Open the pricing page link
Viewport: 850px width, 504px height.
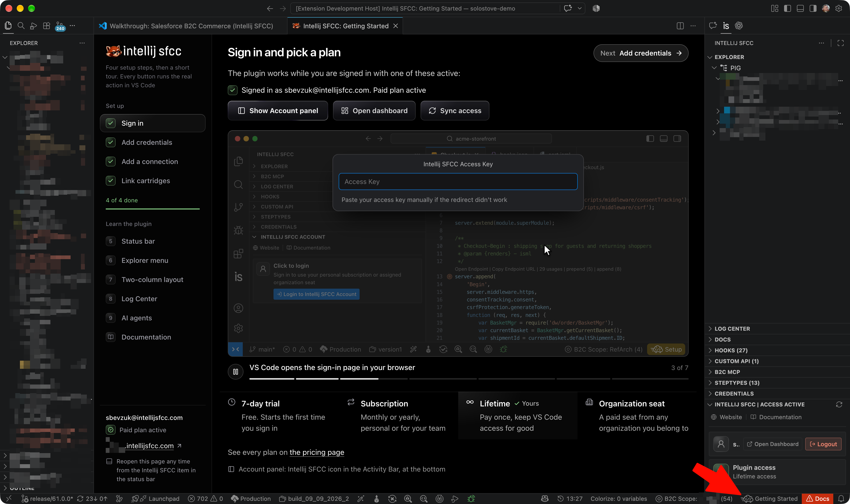[317, 452]
